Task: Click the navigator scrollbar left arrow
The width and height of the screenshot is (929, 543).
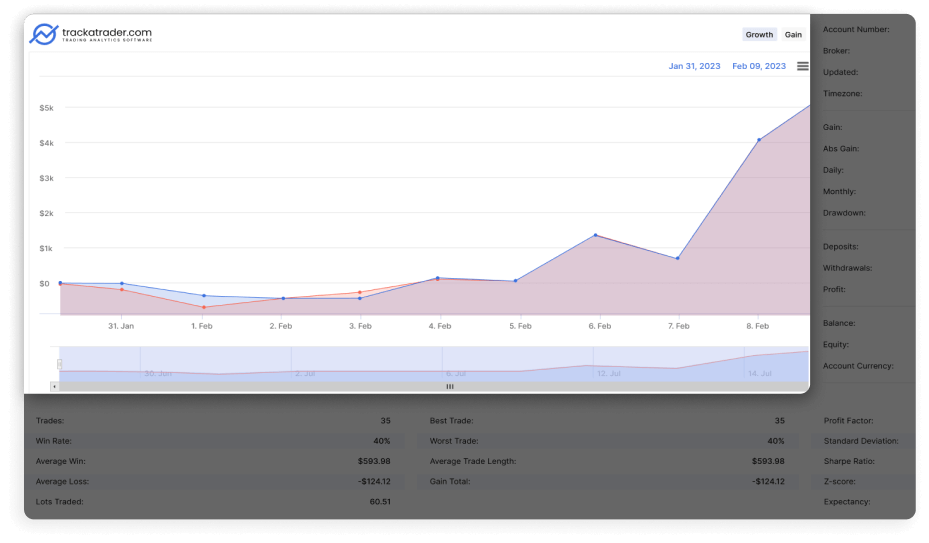Action: tap(55, 386)
